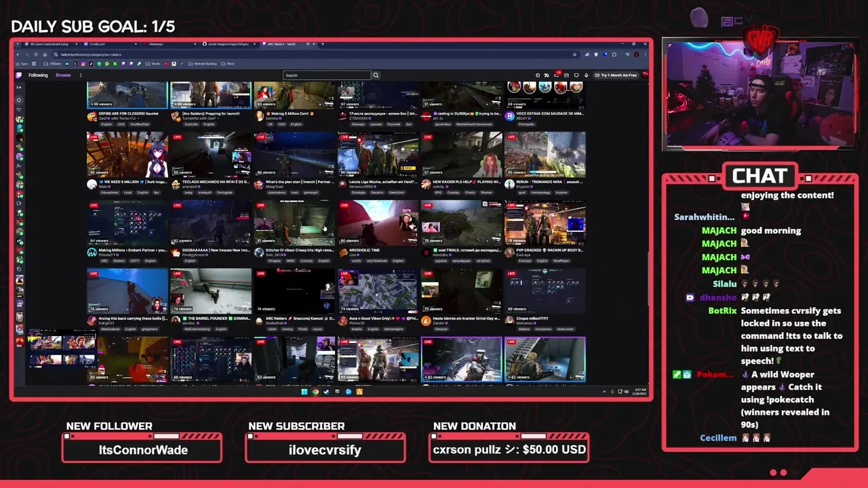The width and height of the screenshot is (868, 488).
Task: Click the Twitch search magnifier button
Action: point(376,75)
